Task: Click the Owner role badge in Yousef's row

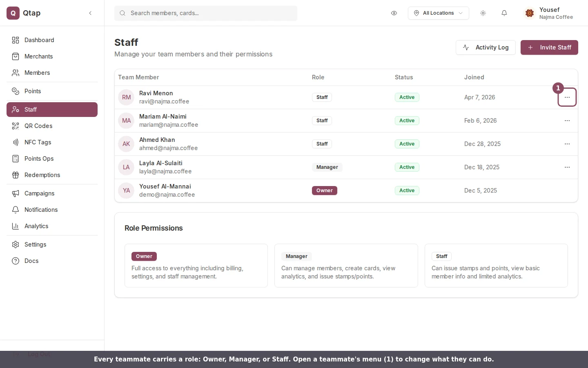Action: (325, 191)
